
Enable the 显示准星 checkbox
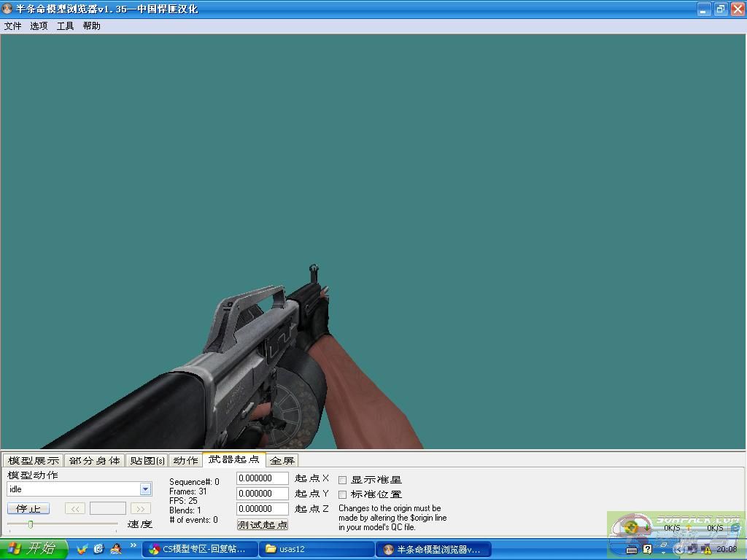(343, 480)
